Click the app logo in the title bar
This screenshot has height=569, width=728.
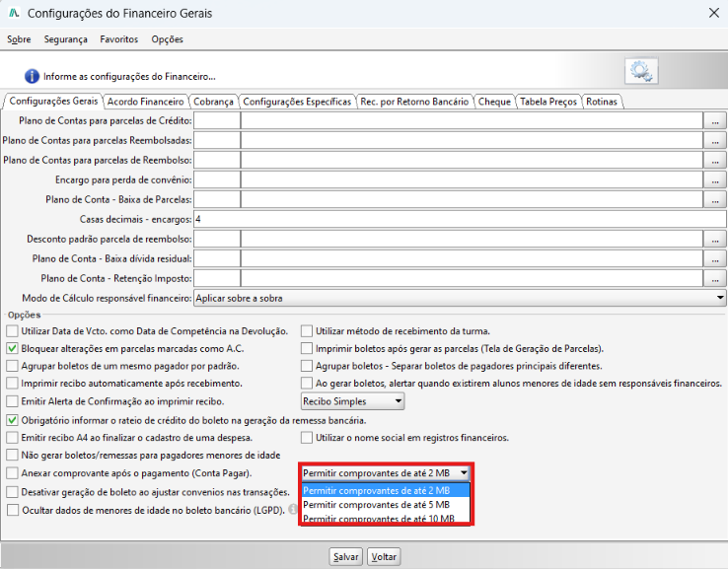point(14,13)
